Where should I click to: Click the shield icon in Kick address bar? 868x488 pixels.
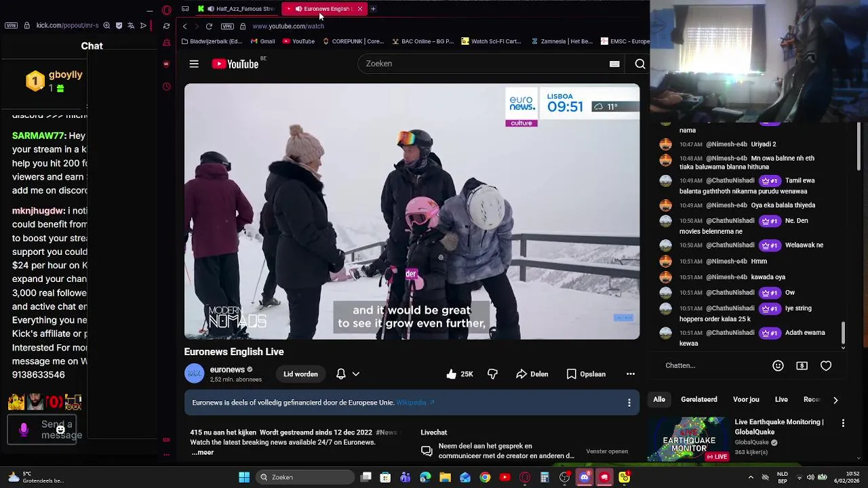click(x=119, y=26)
